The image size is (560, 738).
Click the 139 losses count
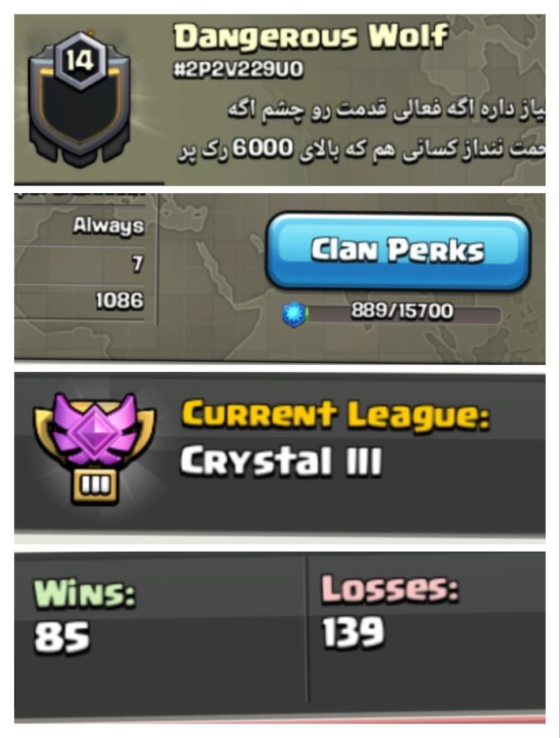tap(353, 632)
